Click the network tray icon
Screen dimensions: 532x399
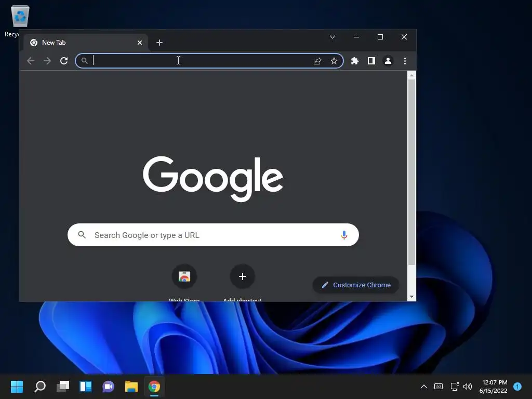click(x=455, y=387)
